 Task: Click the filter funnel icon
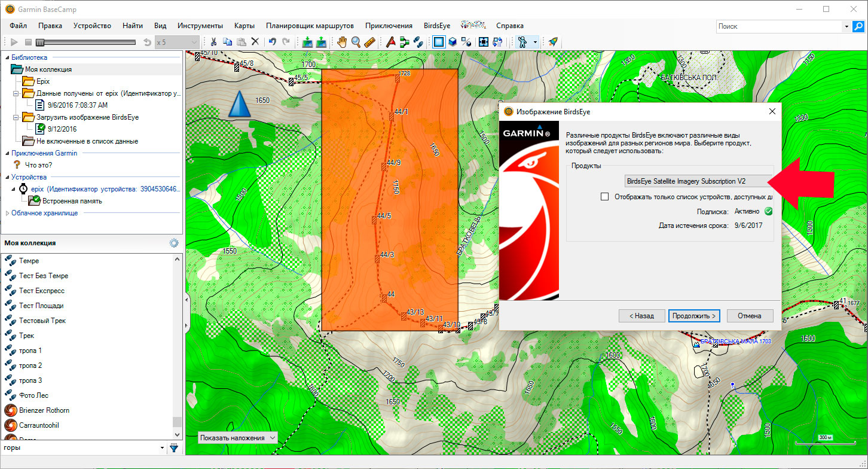pos(174,447)
